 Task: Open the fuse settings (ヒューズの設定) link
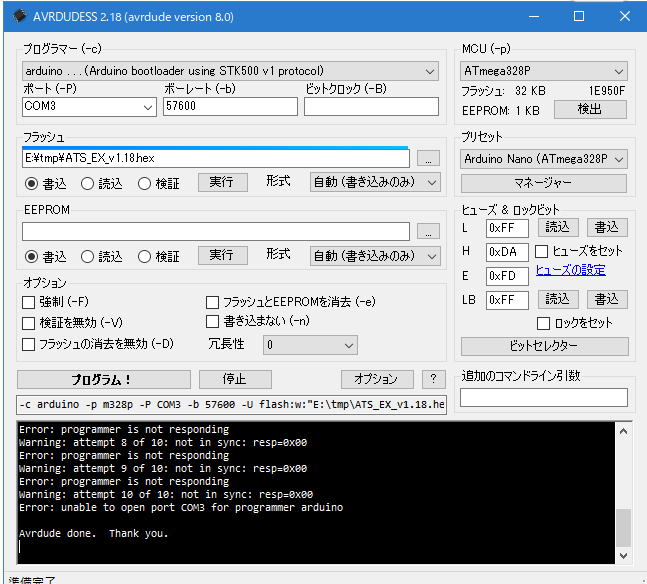coord(570,270)
